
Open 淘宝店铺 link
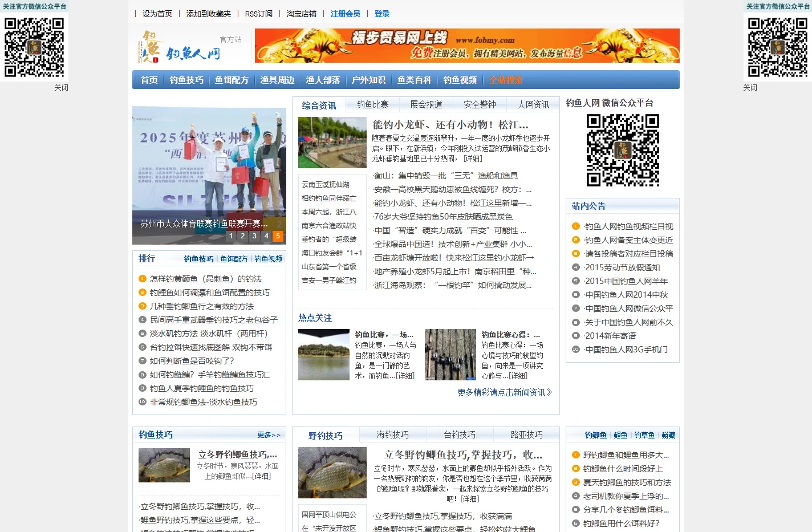(302, 14)
